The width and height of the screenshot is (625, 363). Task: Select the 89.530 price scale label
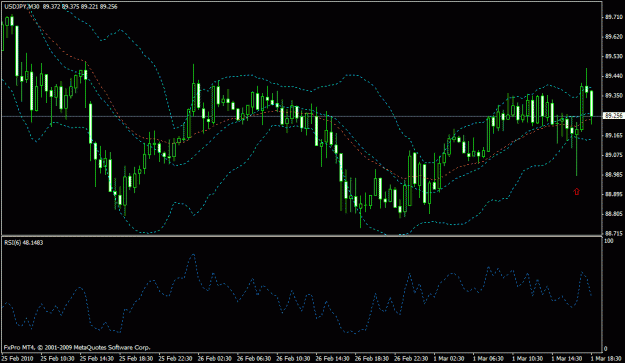(613, 57)
